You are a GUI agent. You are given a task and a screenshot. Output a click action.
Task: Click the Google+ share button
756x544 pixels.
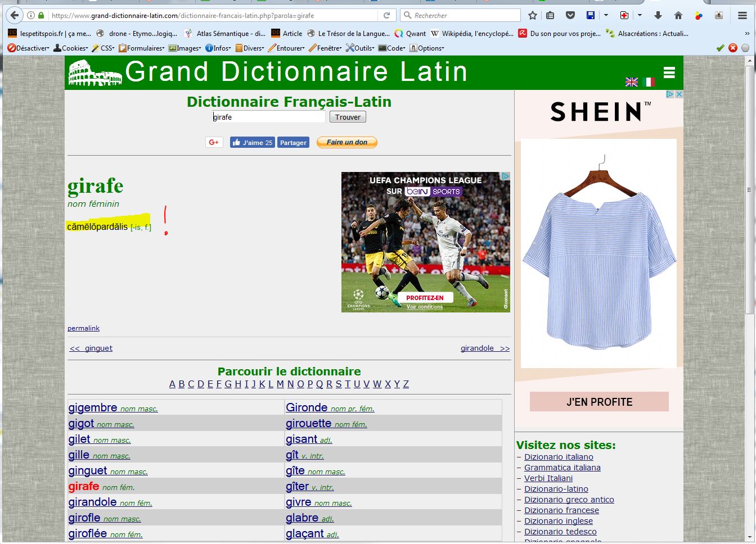(x=214, y=142)
